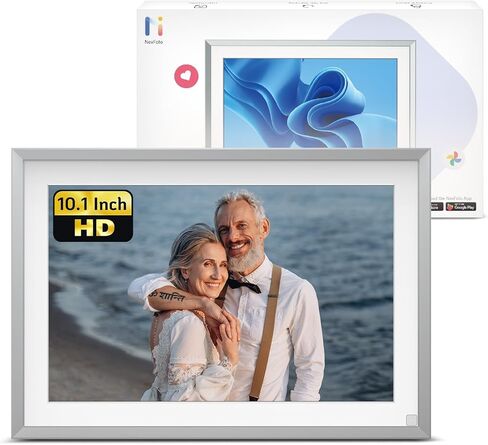Tap the pink heart icon on the box
The height and width of the screenshot is (445, 488).
[186, 76]
